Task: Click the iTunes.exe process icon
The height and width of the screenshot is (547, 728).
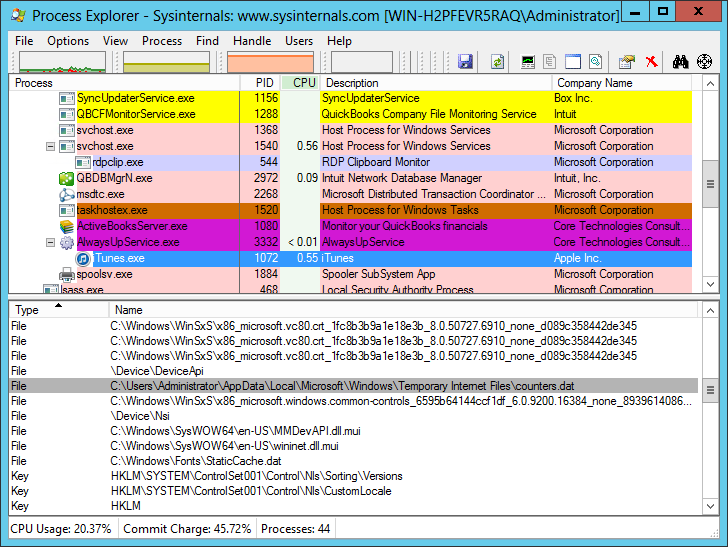Action: coord(84,259)
